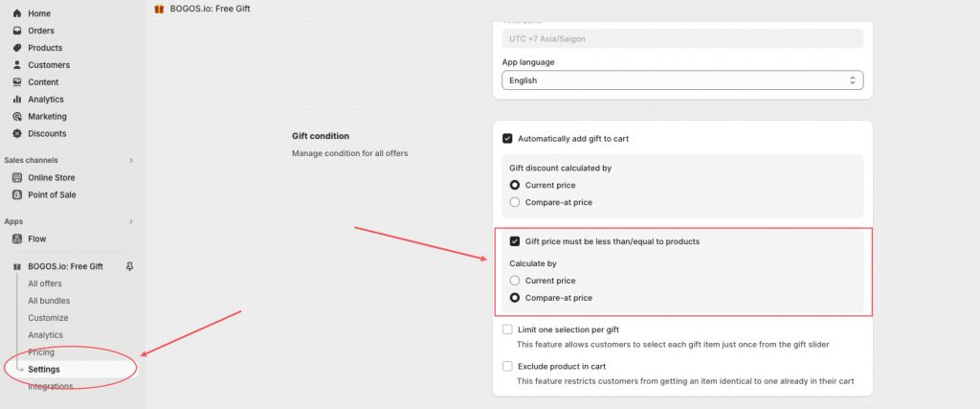Go to All offers in BOGOS menu
This screenshot has height=409, width=980.
(x=45, y=284)
